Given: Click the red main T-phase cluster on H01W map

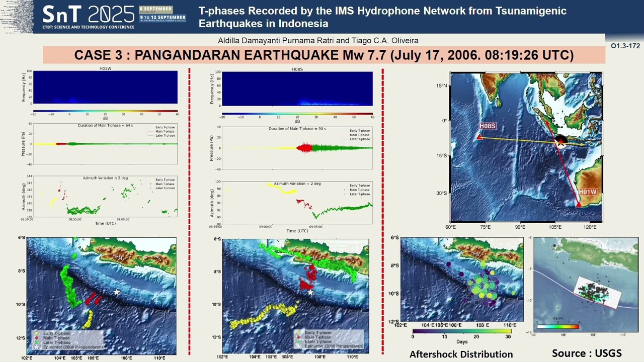Looking at the screenshot, I should point(93,299).
